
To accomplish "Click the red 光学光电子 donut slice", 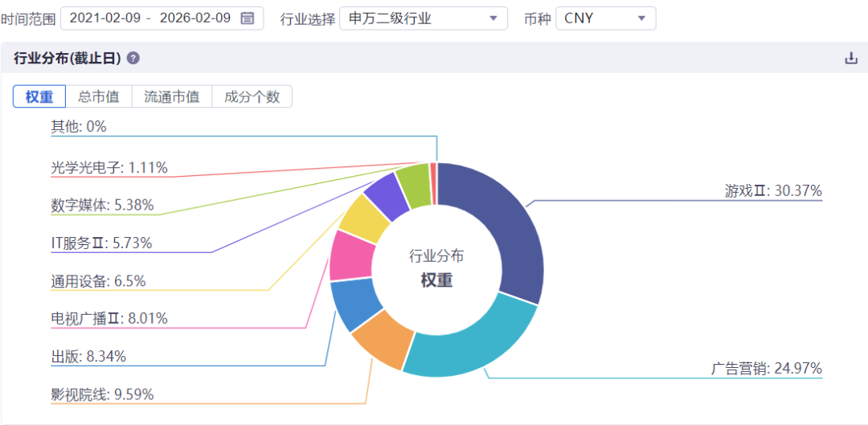I will 433,183.
